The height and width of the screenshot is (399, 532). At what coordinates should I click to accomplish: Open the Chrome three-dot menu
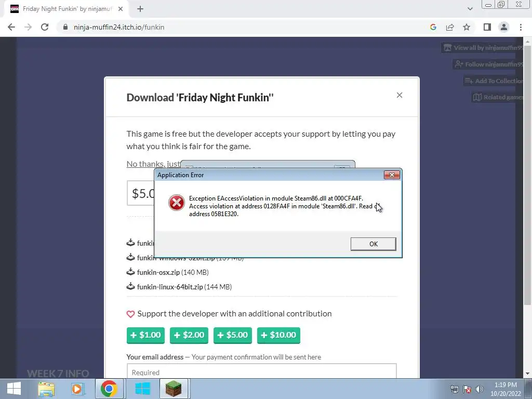tap(521, 27)
